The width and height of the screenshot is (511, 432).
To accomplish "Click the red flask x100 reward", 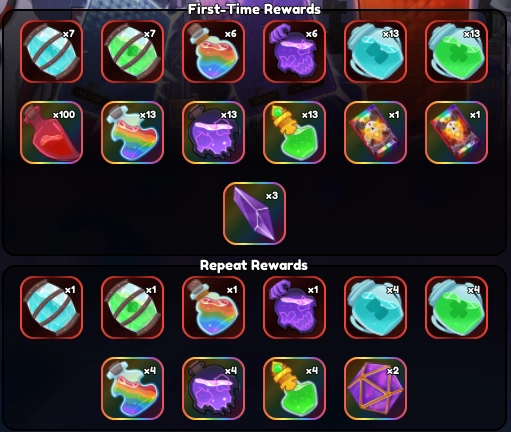I will (51, 132).
